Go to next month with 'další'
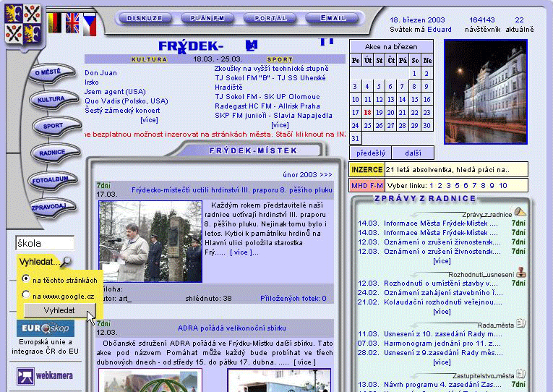The image size is (553, 392). [413, 153]
